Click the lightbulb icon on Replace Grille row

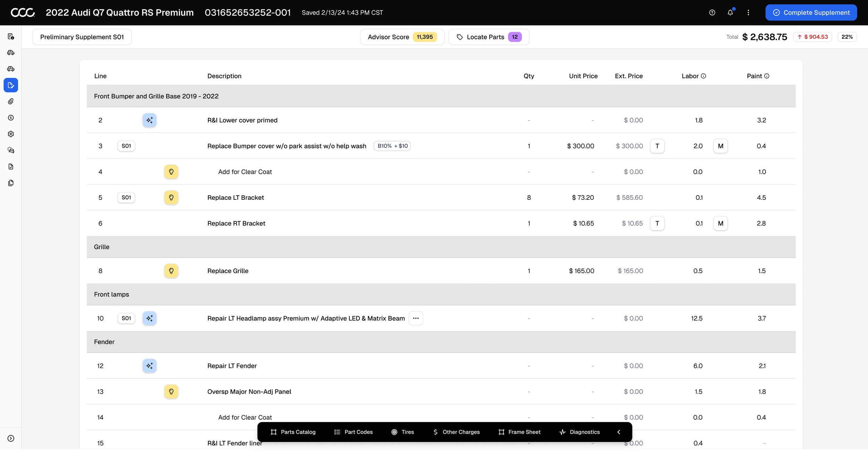pos(171,271)
